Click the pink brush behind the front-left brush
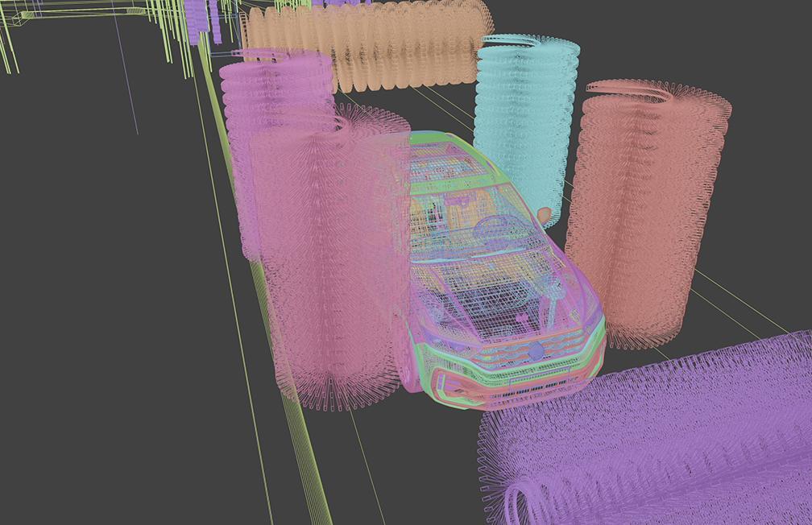The height and width of the screenshot is (525, 812). pos(266,105)
